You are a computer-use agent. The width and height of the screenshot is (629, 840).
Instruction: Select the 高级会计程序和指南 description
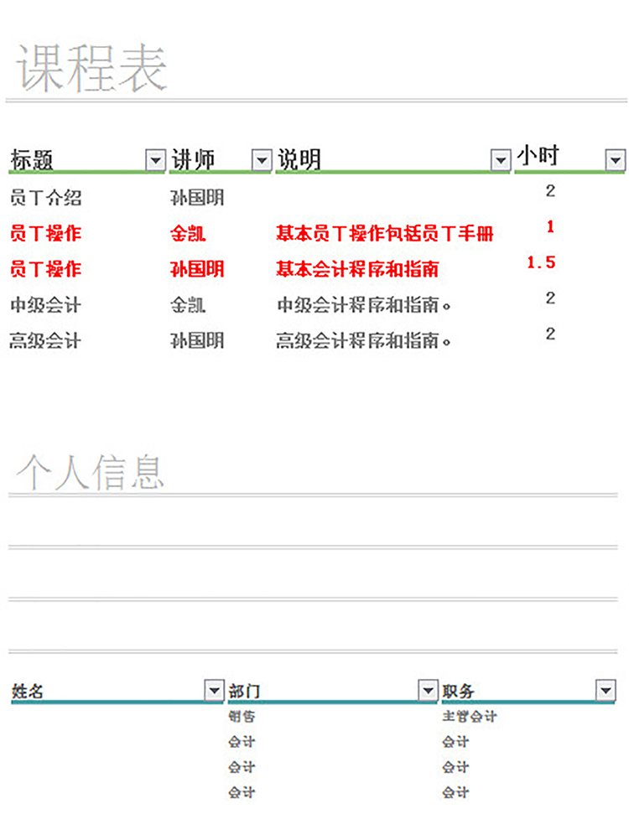pos(364,340)
